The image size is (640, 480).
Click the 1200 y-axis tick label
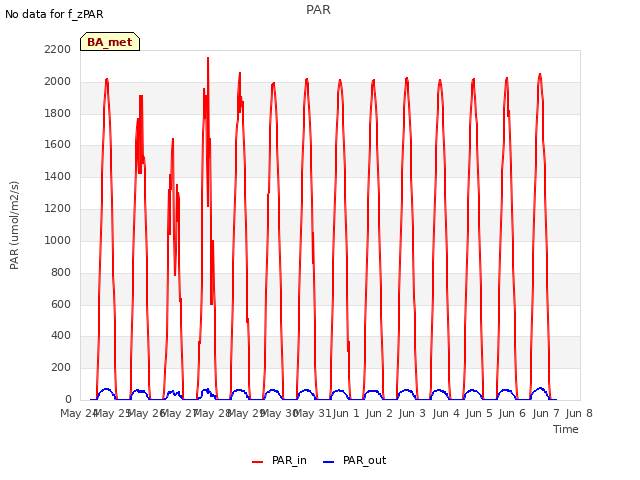click(x=58, y=208)
